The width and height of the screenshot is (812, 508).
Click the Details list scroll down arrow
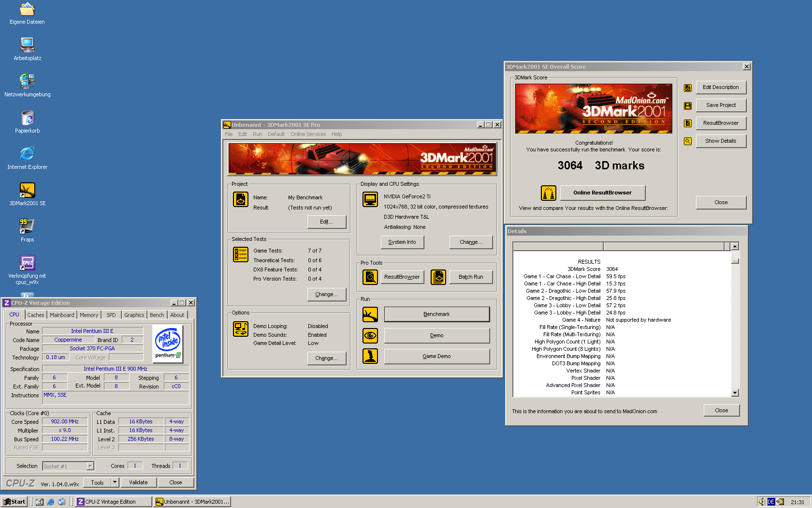tap(735, 393)
